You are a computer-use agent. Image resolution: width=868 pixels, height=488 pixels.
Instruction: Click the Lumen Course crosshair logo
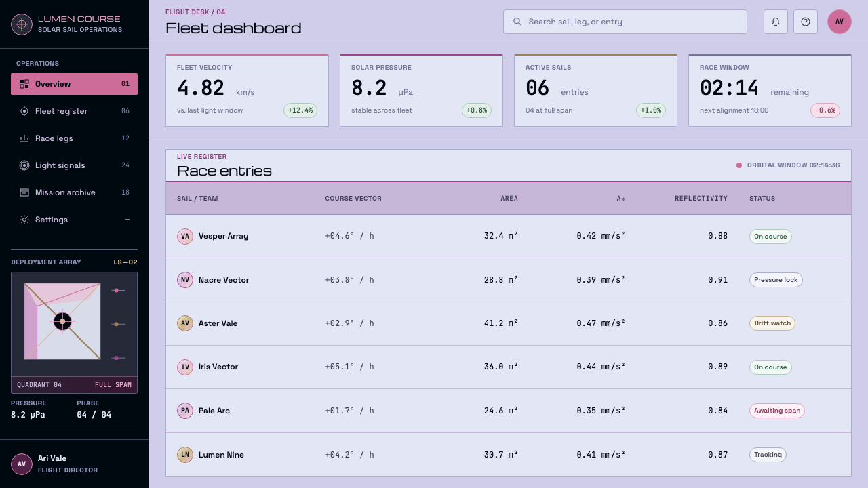pyautogui.click(x=22, y=24)
